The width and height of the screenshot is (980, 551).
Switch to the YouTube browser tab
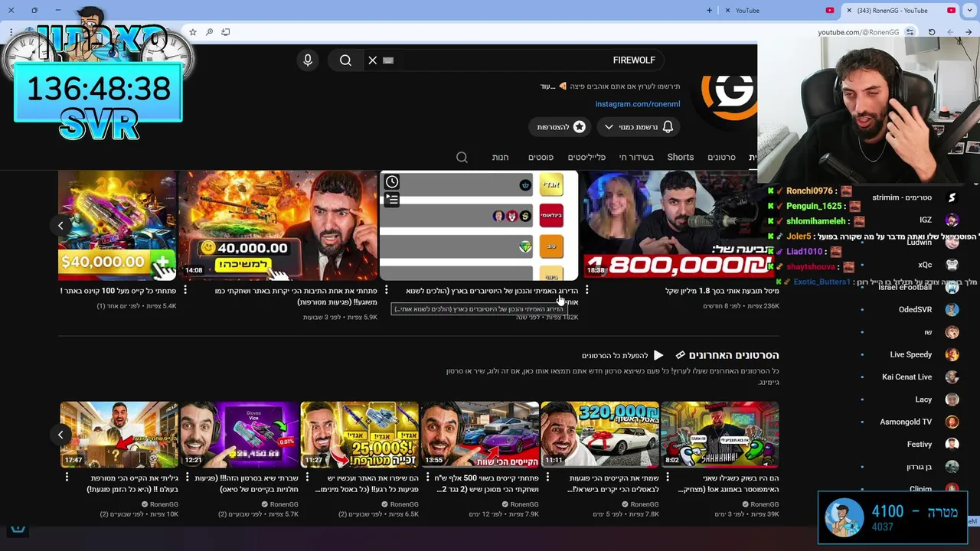pos(779,11)
